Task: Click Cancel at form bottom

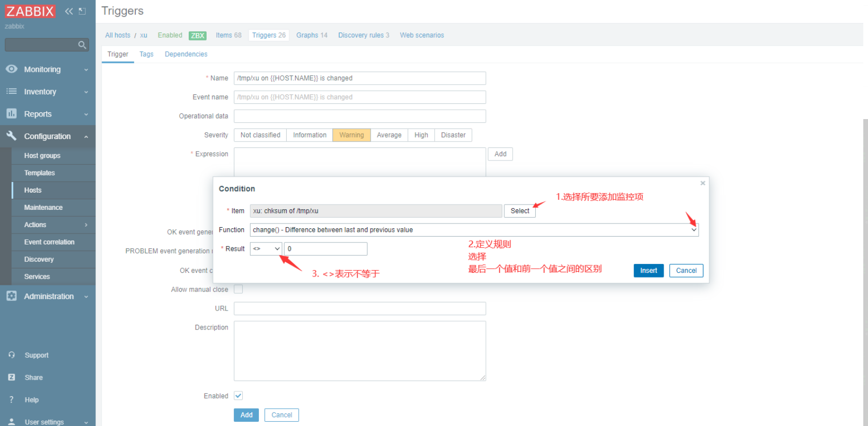Action: coord(282,415)
